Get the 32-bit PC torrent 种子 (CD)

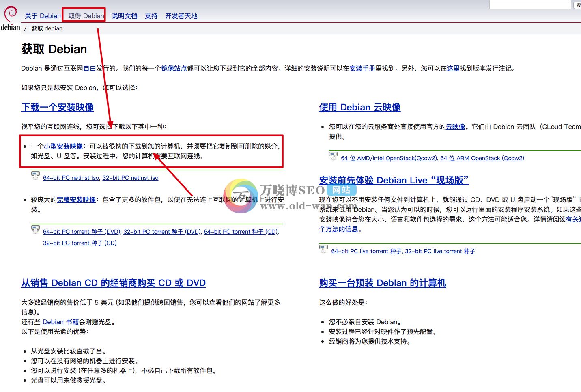point(80,243)
